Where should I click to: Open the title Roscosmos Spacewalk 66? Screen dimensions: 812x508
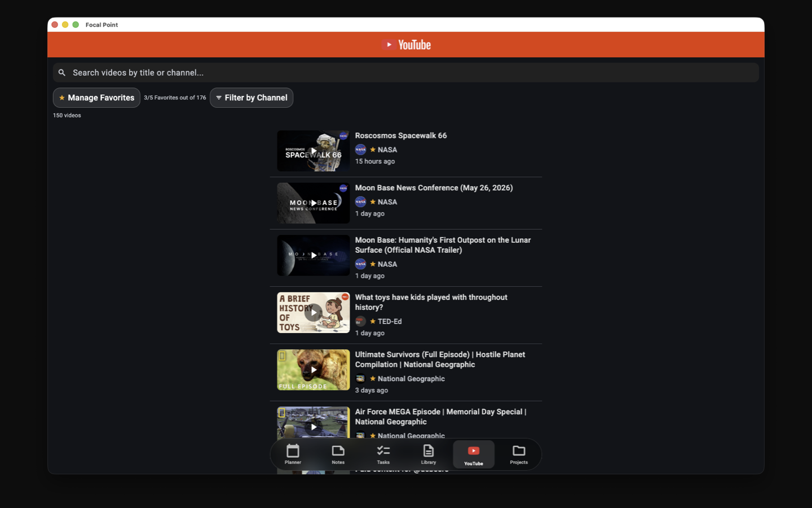401,135
